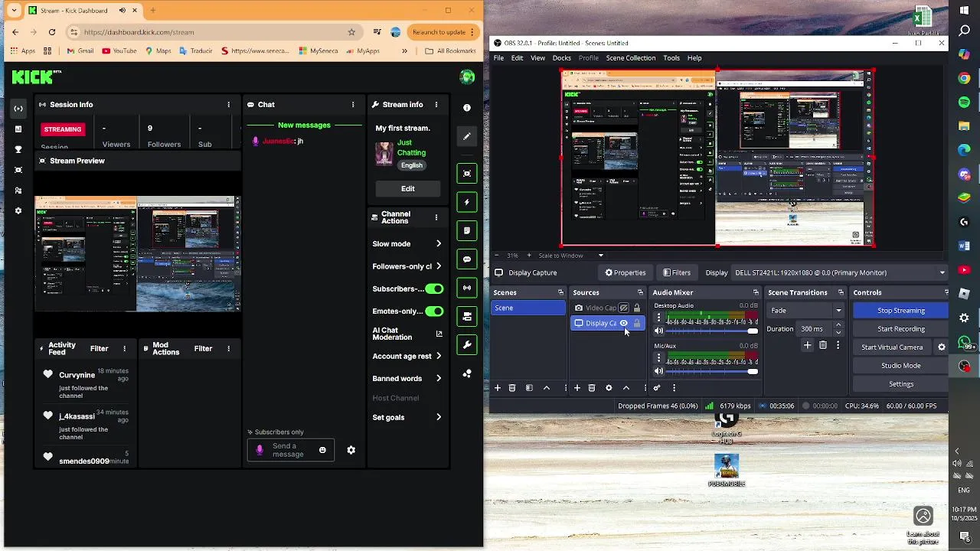Open Session Info three-dot menu
980x551 pixels.
(x=228, y=105)
